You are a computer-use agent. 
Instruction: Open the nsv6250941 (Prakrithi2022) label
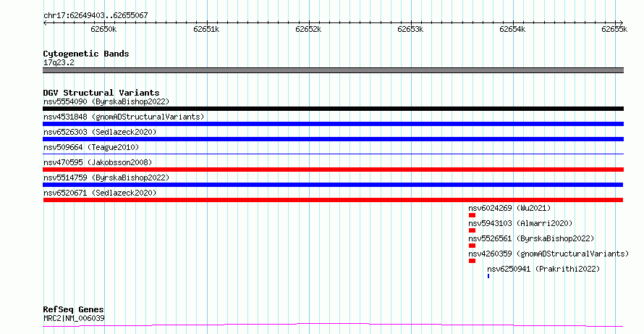pos(543,269)
